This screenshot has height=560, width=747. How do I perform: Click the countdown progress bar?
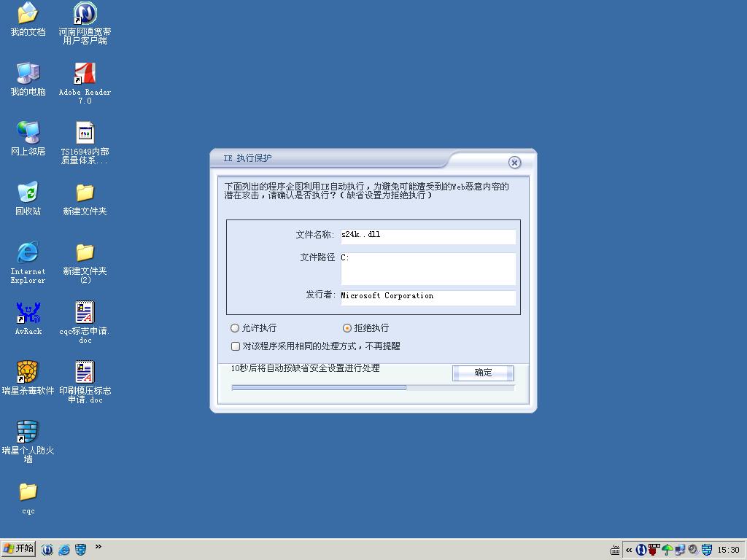373,388
